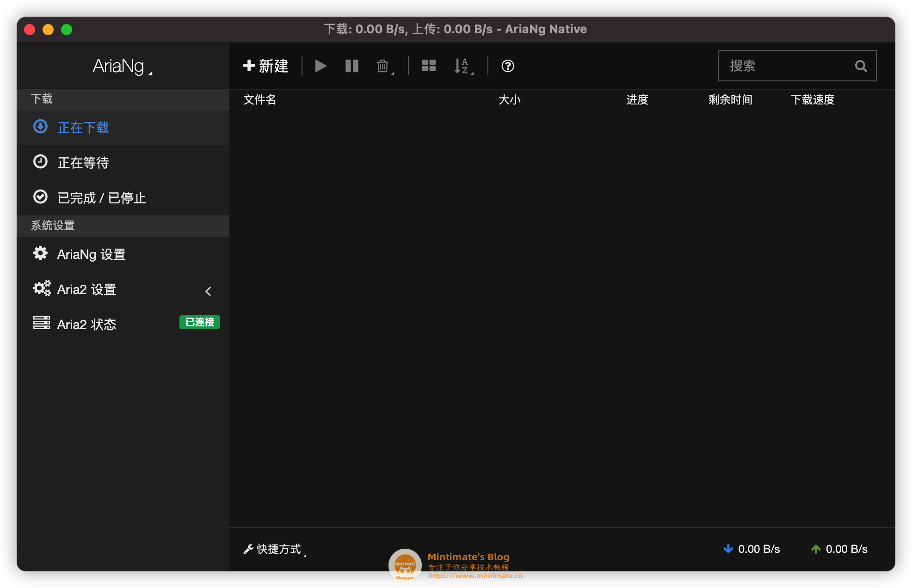Sort by the 文件名 column header
The width and height of the screenshot is (912, 588).
(x=259, y=100)
